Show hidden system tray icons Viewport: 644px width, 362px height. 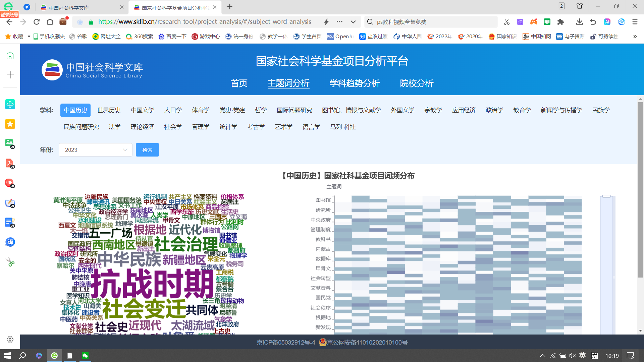click(x=542, y=356)
